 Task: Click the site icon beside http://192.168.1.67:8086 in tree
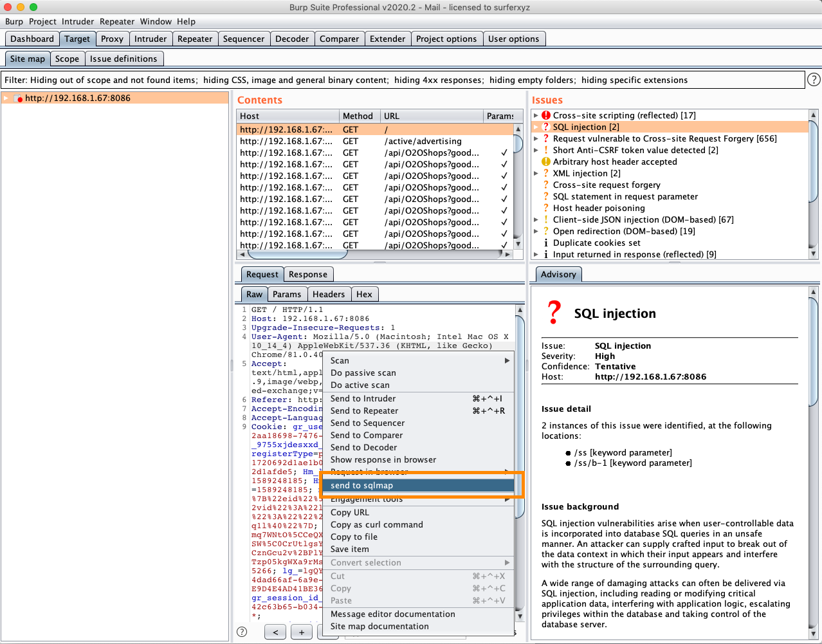pos(19,98)
